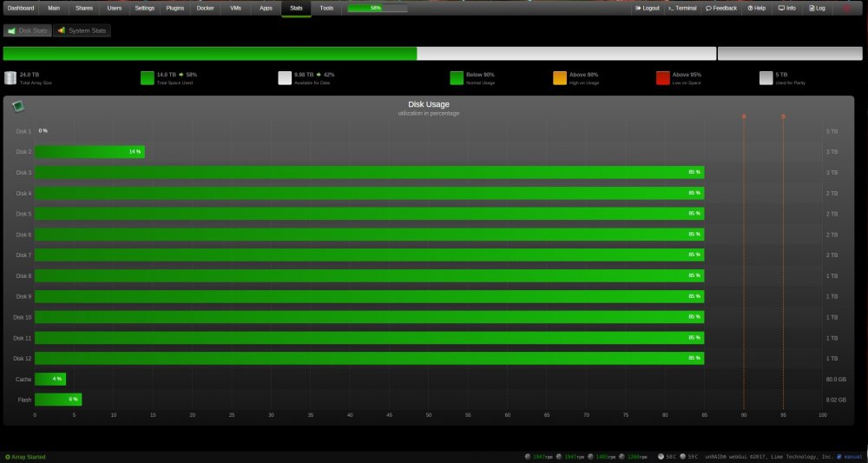Open the Feedback dialog
The image size is (868, 463).
coord(721,9)
